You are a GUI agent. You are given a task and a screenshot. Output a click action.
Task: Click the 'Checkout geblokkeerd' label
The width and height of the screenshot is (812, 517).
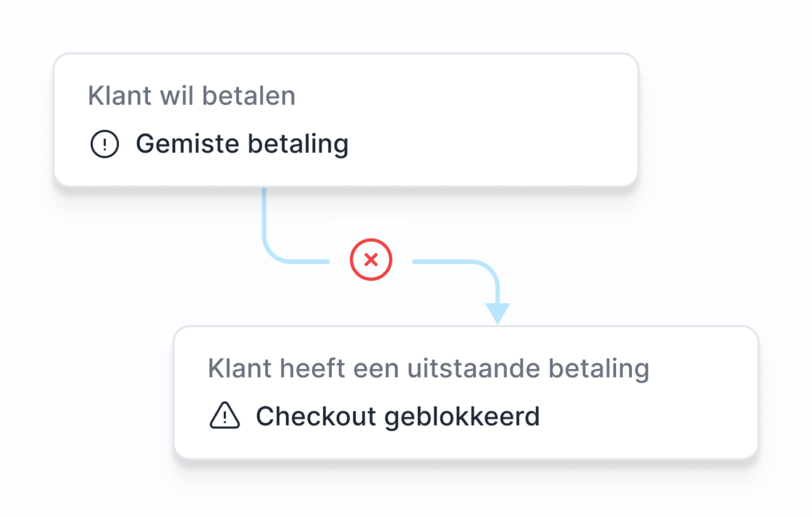[397, 417]
